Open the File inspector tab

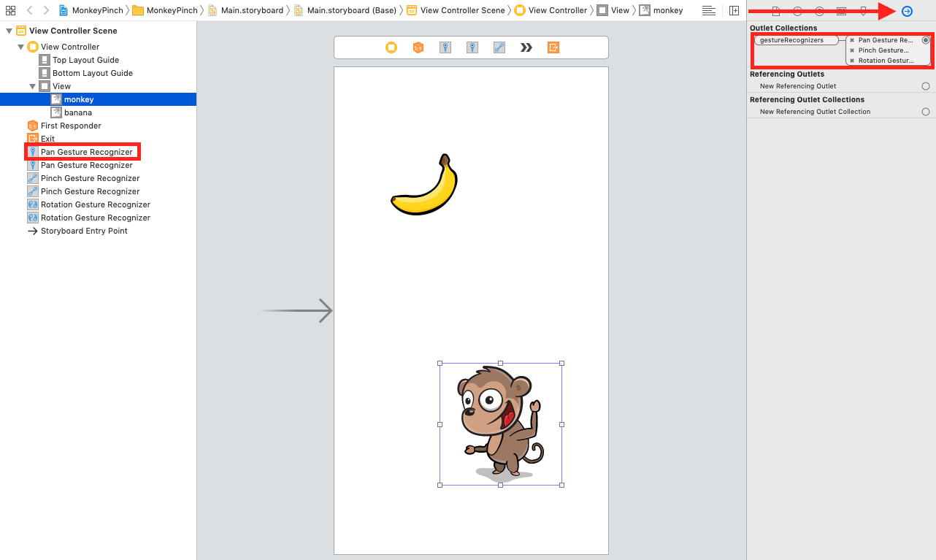coord(775,11)
